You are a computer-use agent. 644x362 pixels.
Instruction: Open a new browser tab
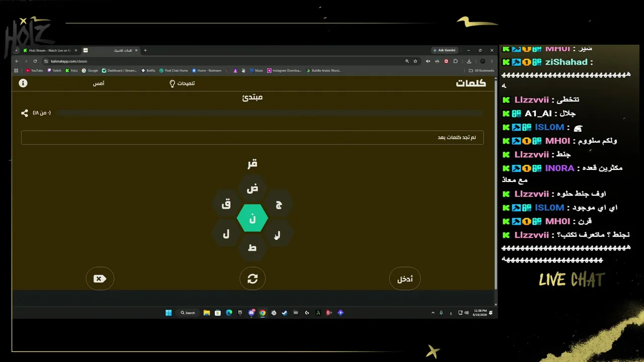[x=145, y=50]
